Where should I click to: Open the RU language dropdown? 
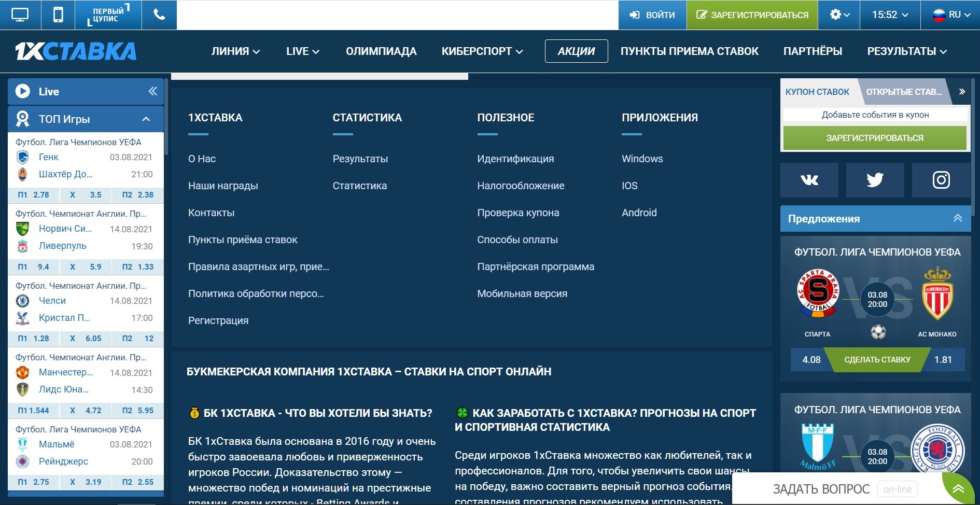pos(950,15)
